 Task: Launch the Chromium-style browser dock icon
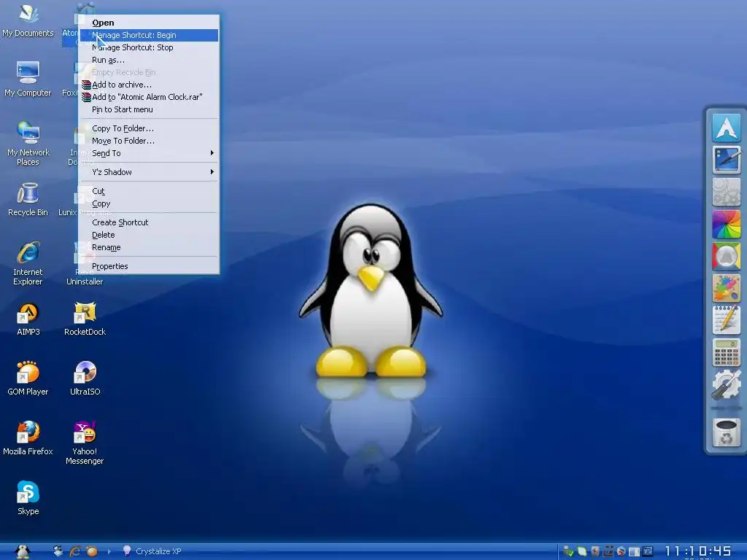(x=726, y=256)
